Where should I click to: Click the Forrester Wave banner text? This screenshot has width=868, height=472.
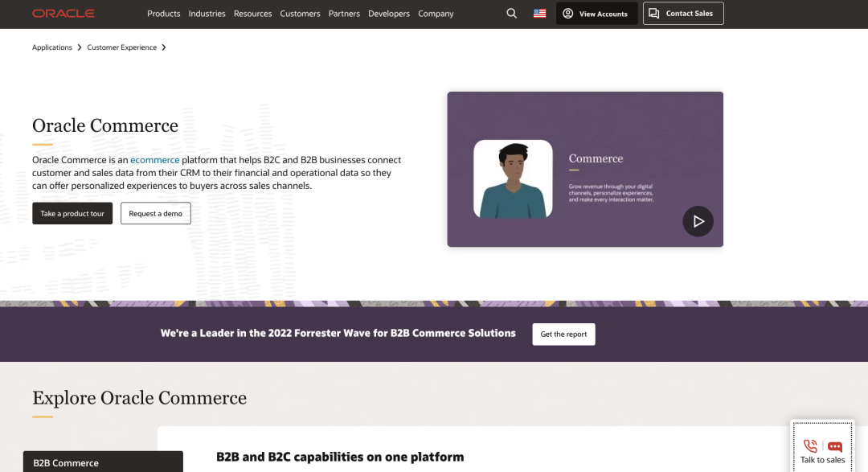(338, 333)
